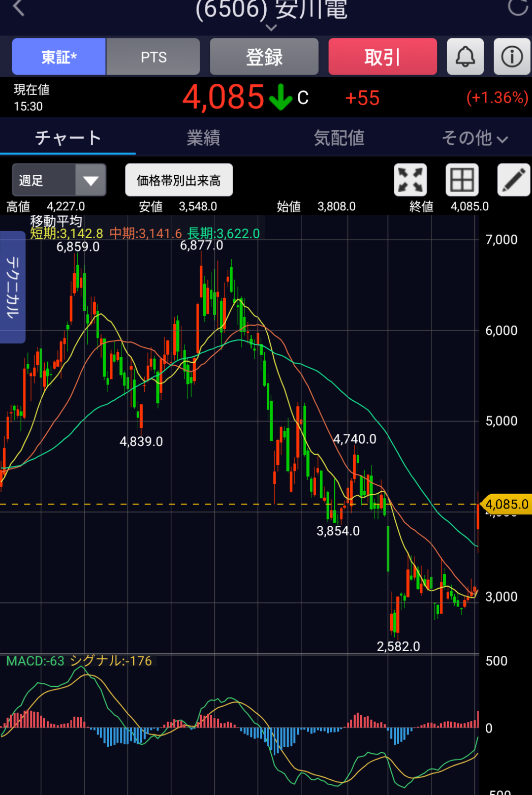Image resolution: width=532 pixels, height=795 pixels.
Task: Expand stock selector chevron under title
Action: [271, 27]
